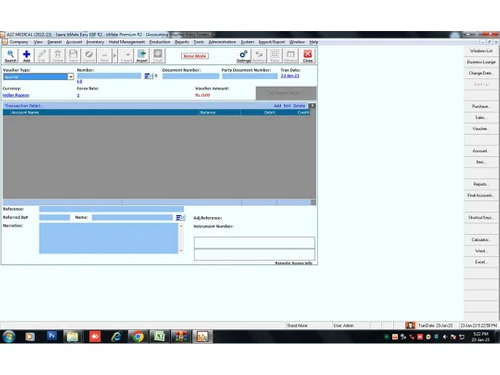500x375 pixels.
Task: Click the Final Accounts sidebar button
Action: pos(481,195)
